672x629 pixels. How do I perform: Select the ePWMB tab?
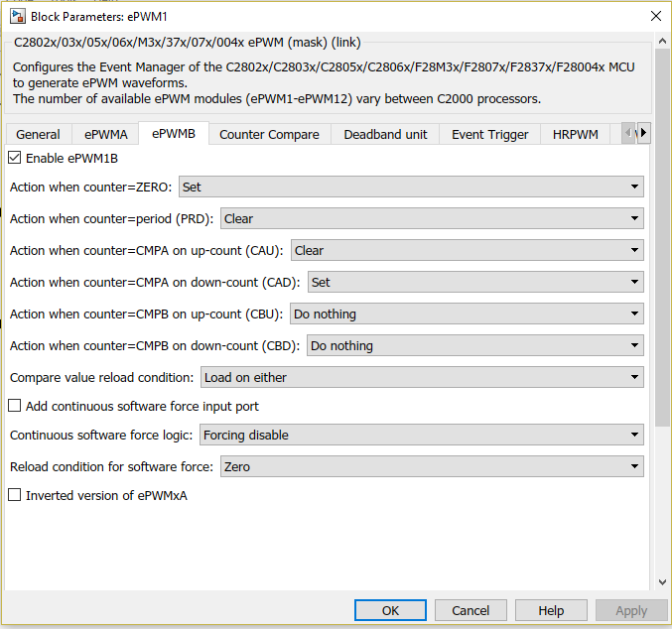click(174, 134)
